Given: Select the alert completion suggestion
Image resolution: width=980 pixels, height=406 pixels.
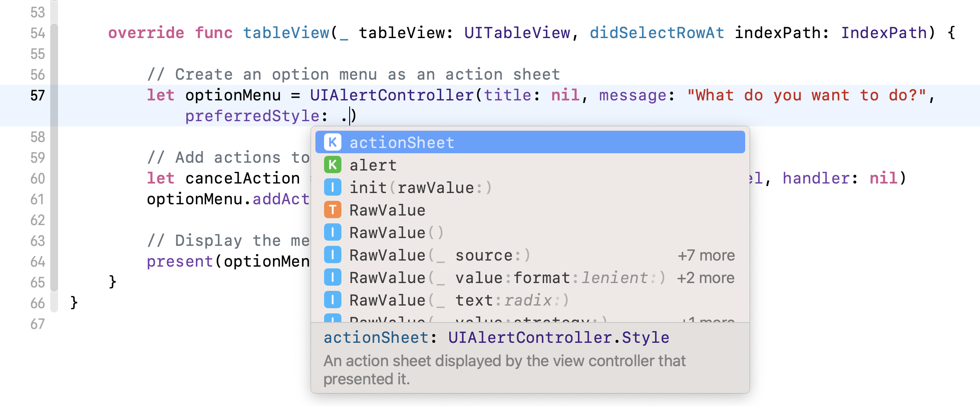Looking at the screenshot, I should click(373, 164).
